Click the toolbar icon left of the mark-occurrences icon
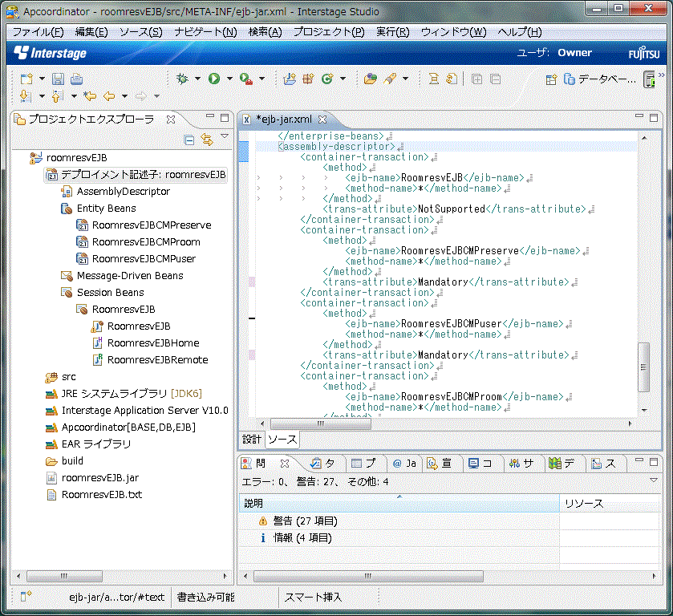 pos(433,79)
